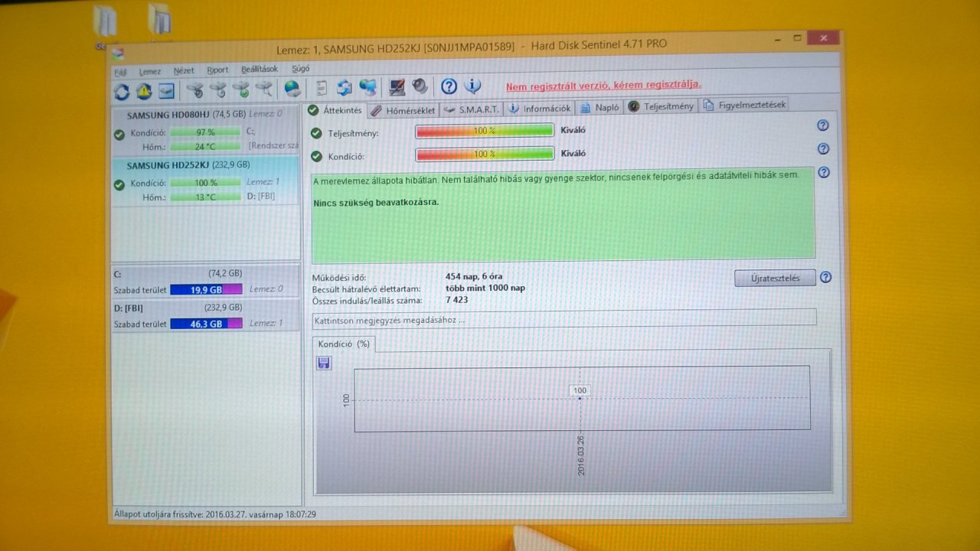Click the blue question mark toolbar icon
This screenshot has width=980, height=551.
[449, 86]
